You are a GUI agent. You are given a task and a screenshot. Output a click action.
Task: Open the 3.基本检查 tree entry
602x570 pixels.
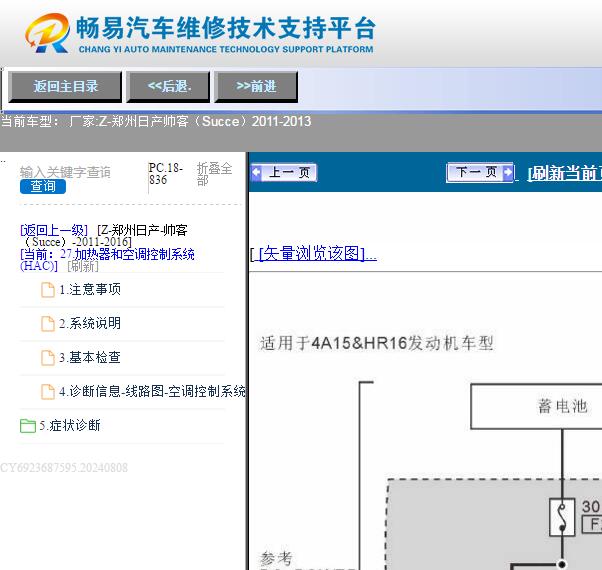(90, 357)
